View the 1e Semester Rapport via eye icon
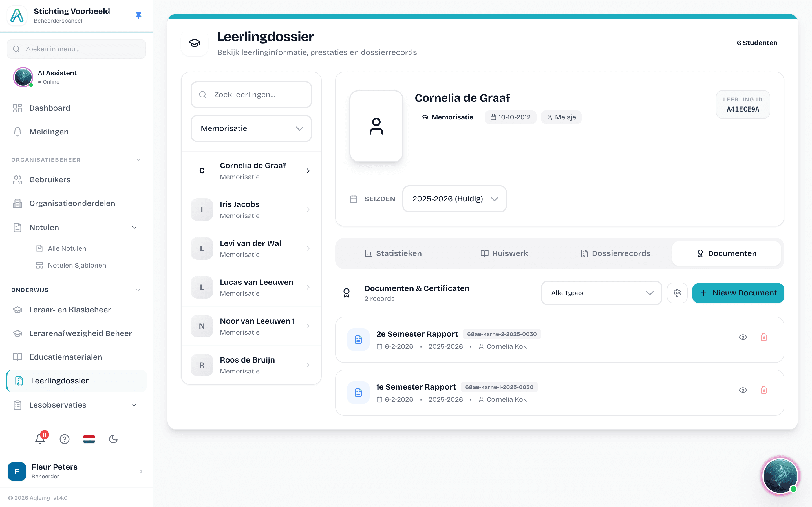The height and width of the screenshot is (507, 812). coord(743,390)
